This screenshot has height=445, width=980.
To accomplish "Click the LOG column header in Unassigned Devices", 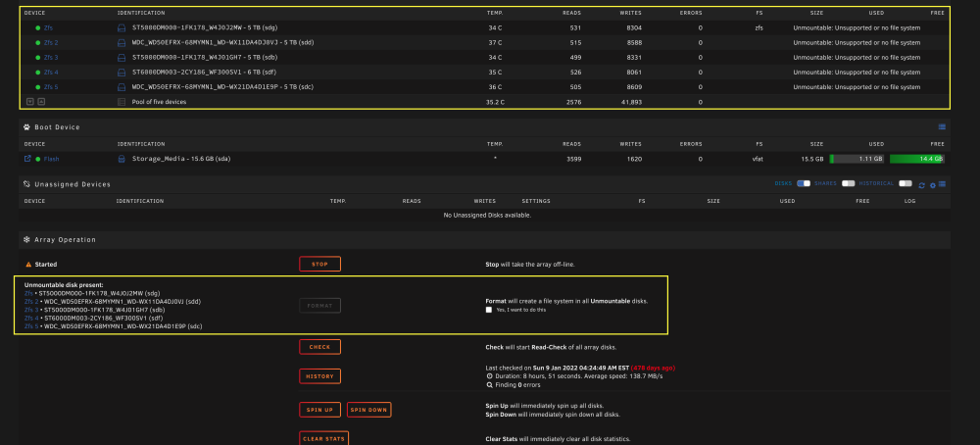I will (909, 201).
